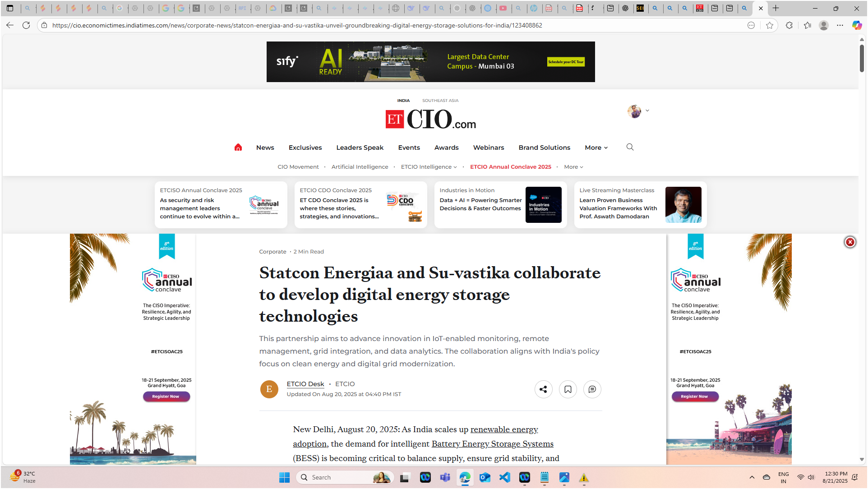Open Outlook from the taskbar
The image size is (868, 489).
[485, 477]
